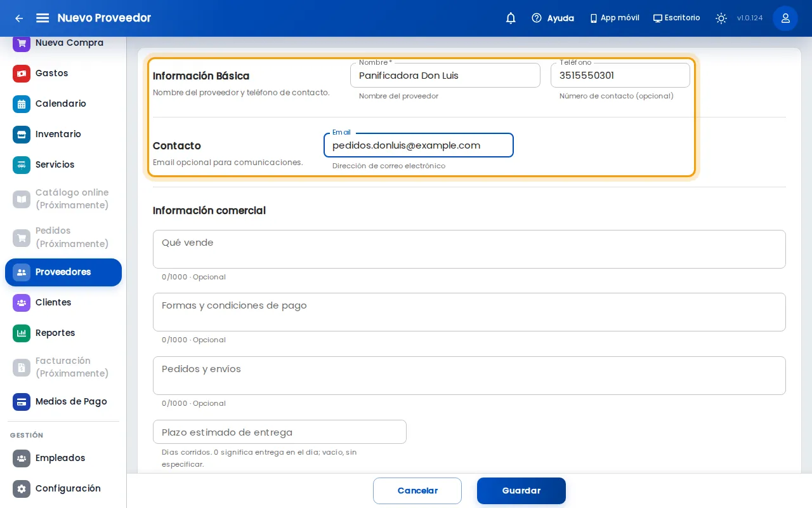Open Servicios from the sidebar
812x508 pixels.
tap(63, 164)
